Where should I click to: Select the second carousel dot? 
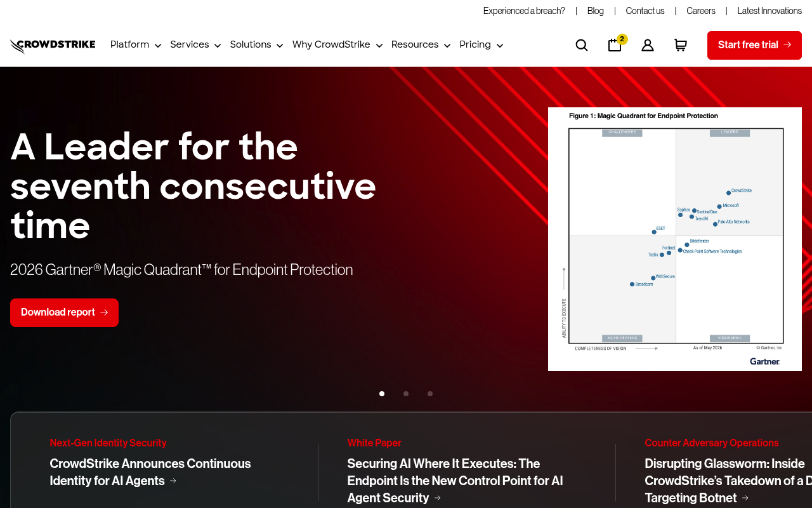[406, 394]
